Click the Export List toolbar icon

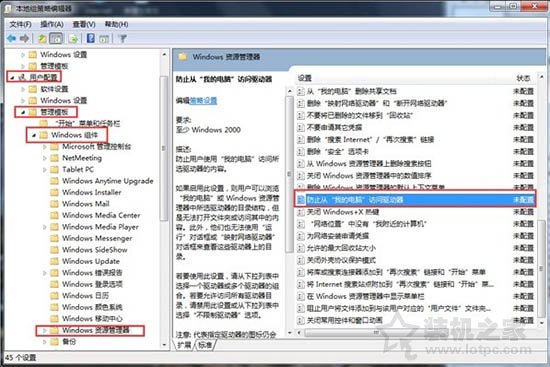(74, 38)
